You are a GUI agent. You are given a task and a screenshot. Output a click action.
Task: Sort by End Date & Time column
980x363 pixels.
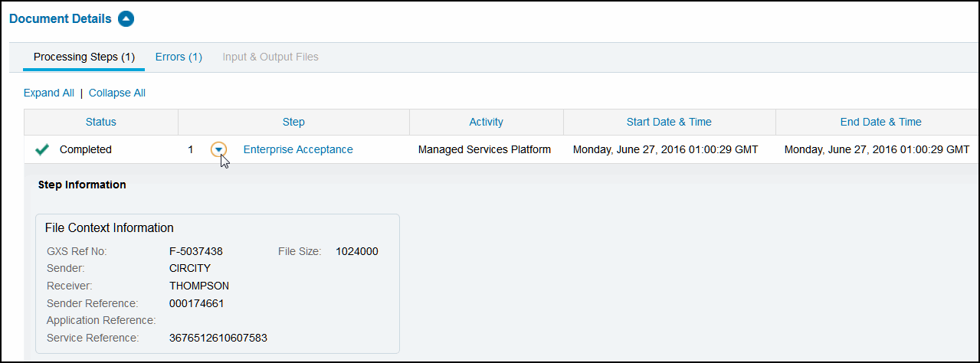[880, 122]
